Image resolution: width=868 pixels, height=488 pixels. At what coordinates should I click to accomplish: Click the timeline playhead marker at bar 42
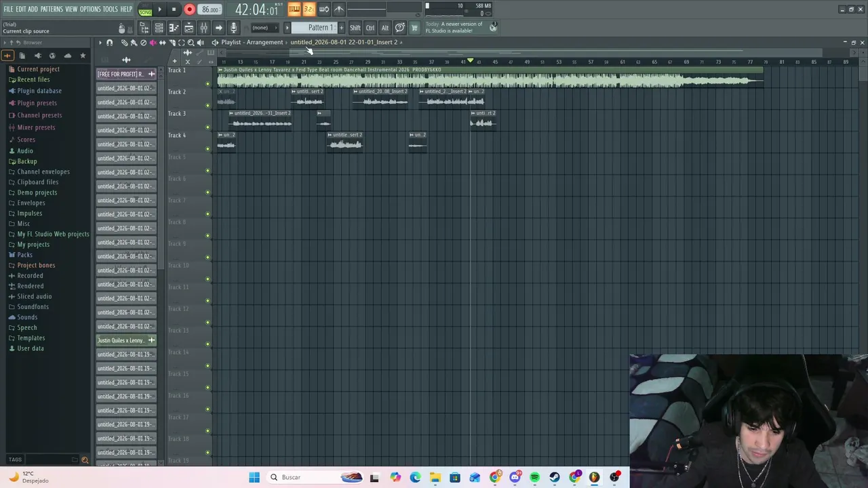click(470, 61)
